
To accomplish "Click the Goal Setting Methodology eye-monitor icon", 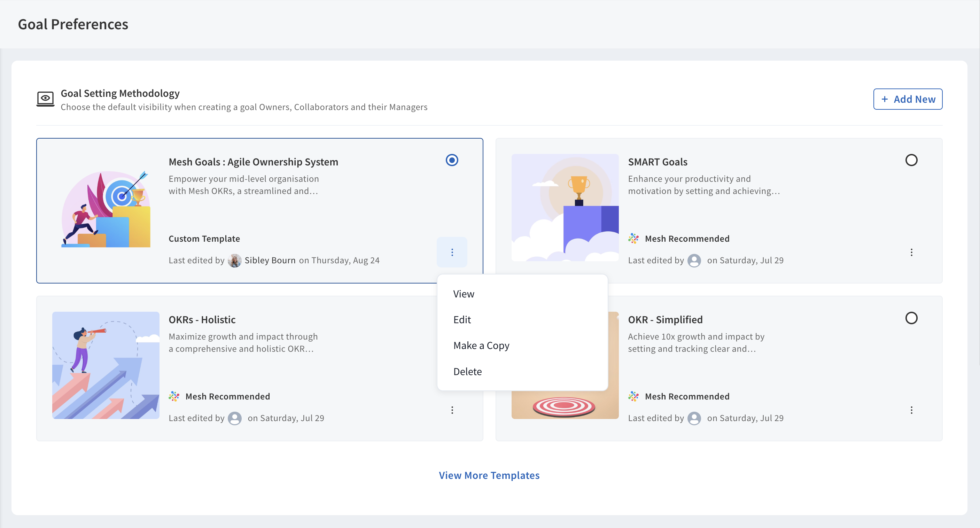I will pos(45,99).
